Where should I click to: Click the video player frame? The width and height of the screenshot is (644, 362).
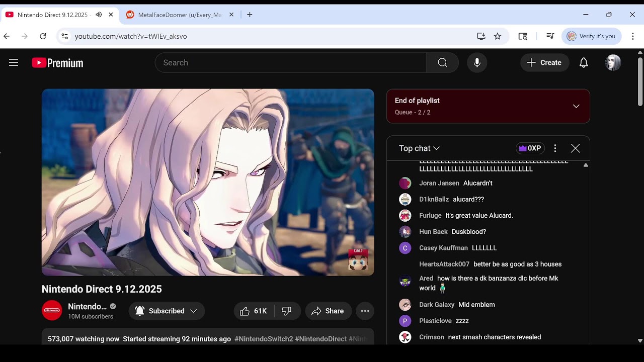208,182
